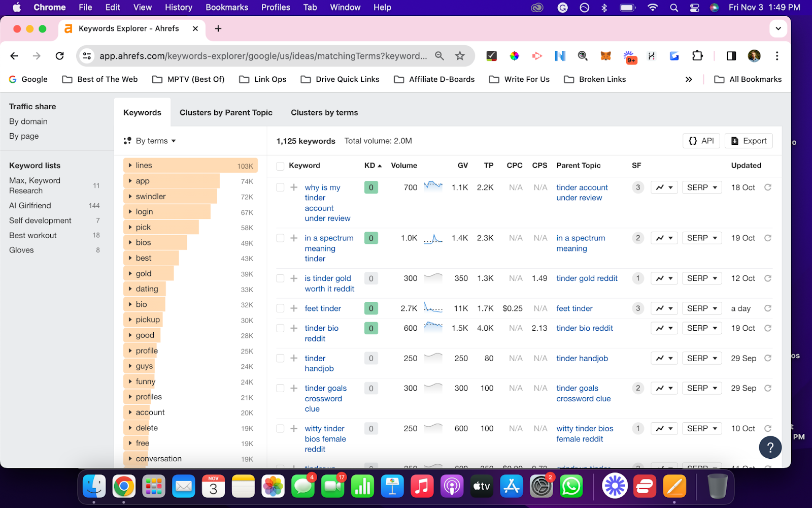This screenshot has height=508, width=812.
Task: Click the zoom magnifier icon in the address bar
Action: tap(439, 56)
